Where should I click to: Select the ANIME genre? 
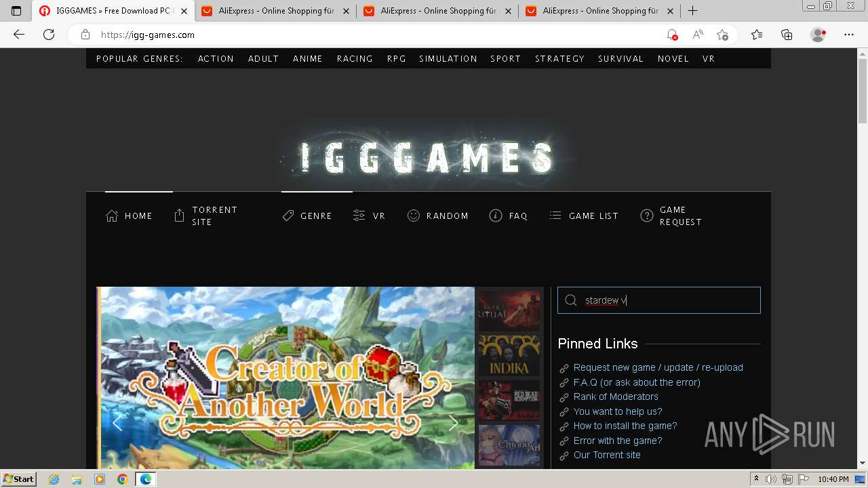[307, 59]
